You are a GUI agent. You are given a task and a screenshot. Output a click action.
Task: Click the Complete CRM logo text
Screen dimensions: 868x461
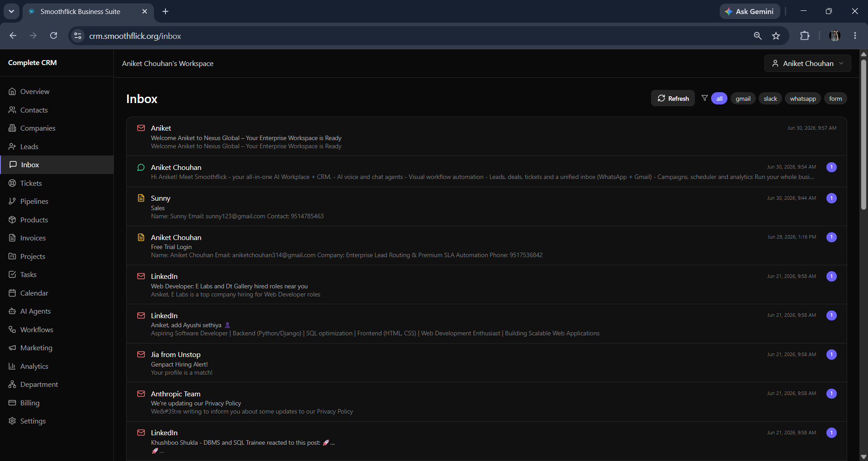click(x=33, y=63)
